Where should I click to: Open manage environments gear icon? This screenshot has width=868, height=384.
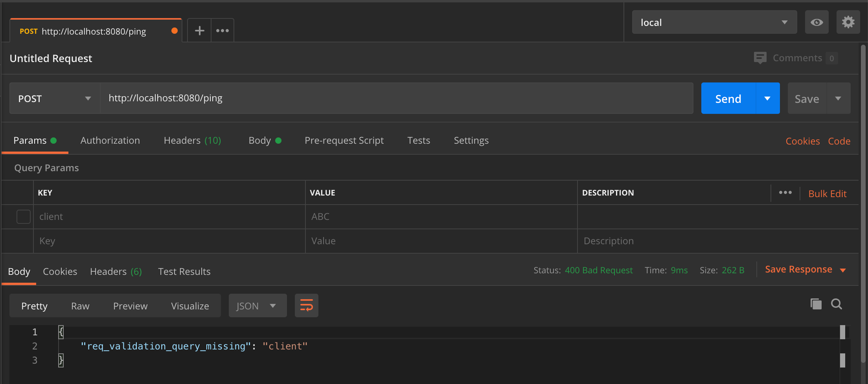coord(848,22)
